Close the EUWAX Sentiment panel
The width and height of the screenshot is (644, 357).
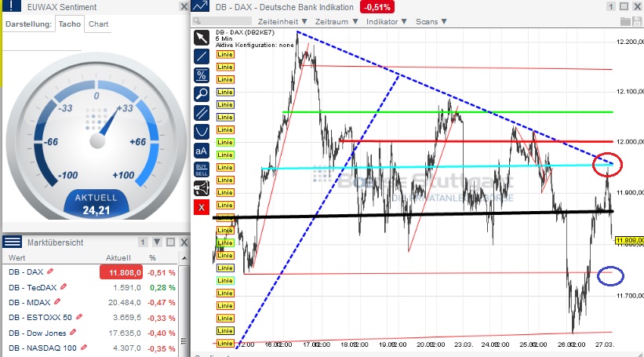[184, 6]
